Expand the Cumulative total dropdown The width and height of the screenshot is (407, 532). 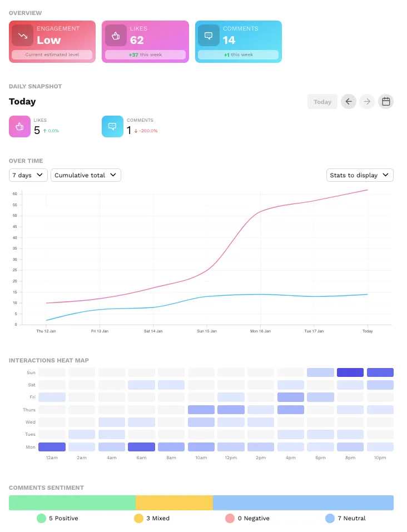tap(86, 175)
